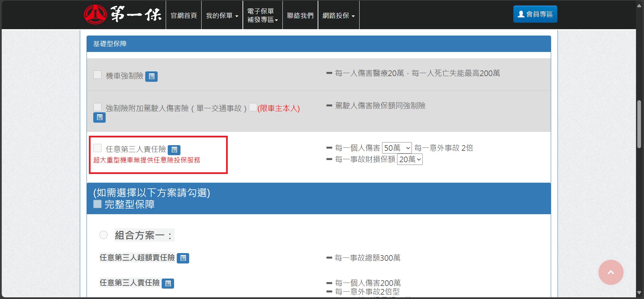Open info icon beside 組合方案一 任意第三人責任險
The width and height of the screenshot is (644, 299).
click(168, 283)
